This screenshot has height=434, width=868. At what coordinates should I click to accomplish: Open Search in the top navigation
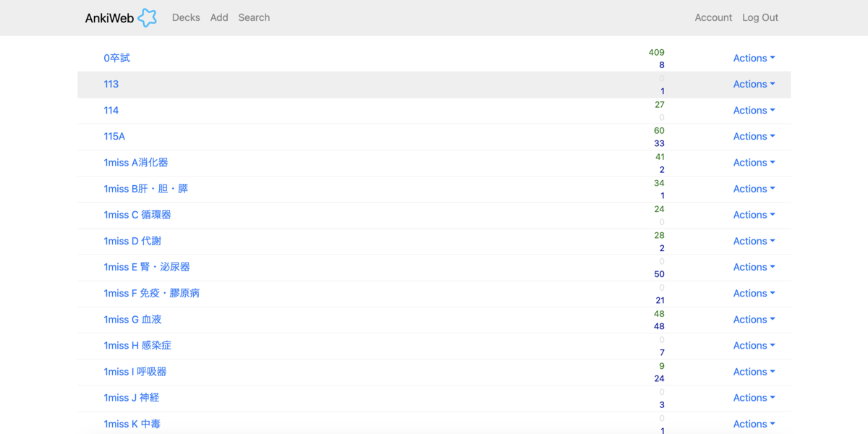tap(254, 17)
